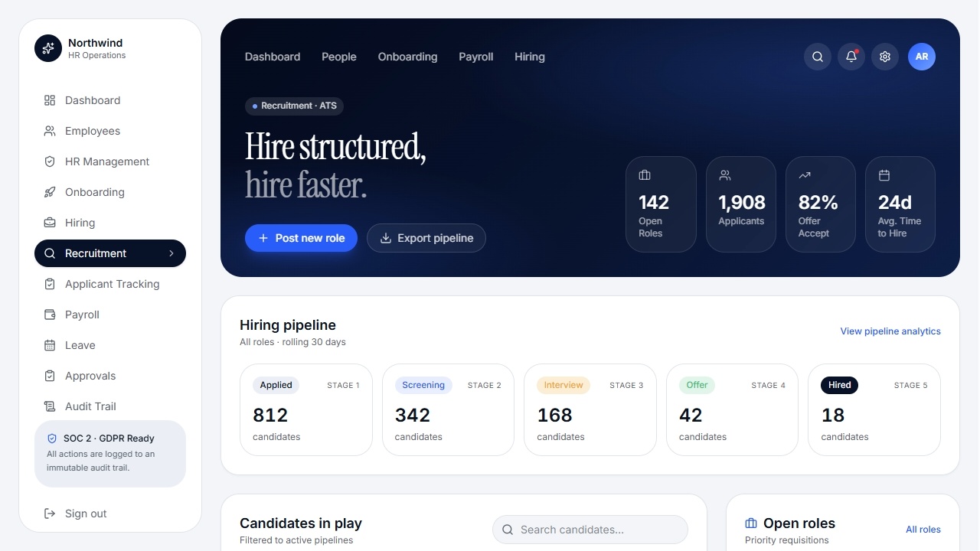The image size is (980, 551).
Task: Click the Post new role button
Action: pyautogui.click(x=301, y=238)
